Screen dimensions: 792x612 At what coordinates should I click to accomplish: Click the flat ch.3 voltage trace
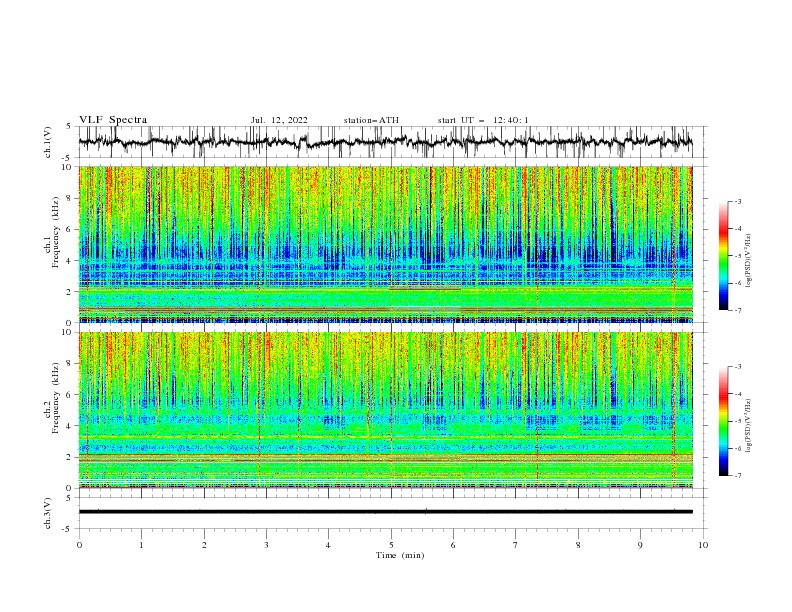[386, 512]
